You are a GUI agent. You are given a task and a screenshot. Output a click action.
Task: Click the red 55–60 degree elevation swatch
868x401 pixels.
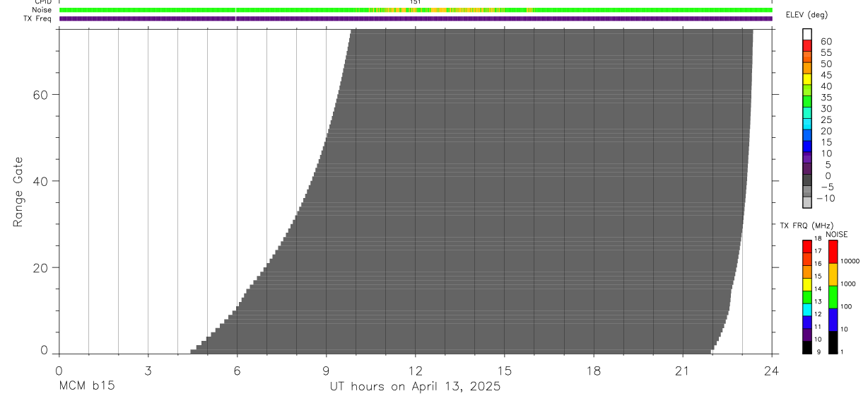pos(807,45)
